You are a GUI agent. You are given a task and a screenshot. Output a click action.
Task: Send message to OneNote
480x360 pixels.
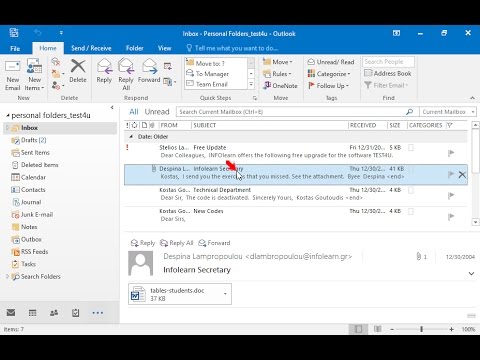click(280, 86)
